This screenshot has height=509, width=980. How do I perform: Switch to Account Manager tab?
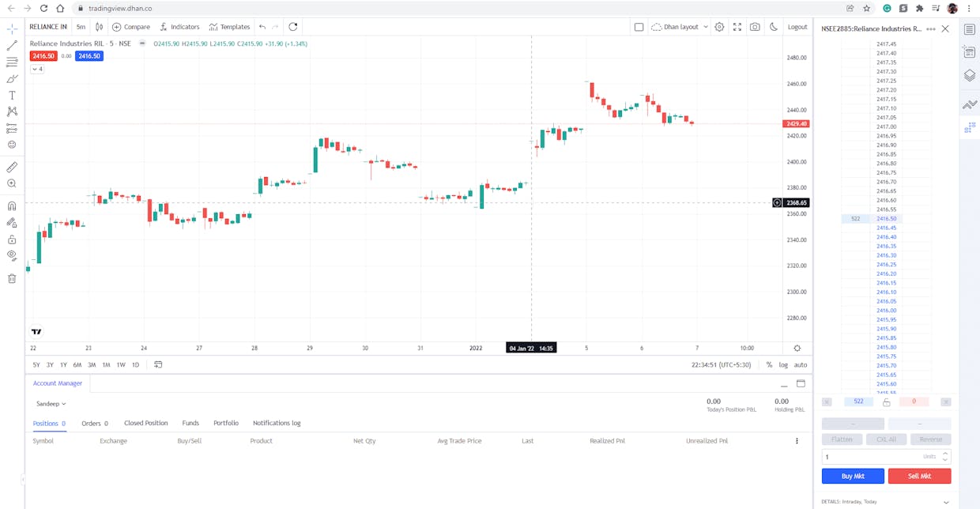pos(58,383)
